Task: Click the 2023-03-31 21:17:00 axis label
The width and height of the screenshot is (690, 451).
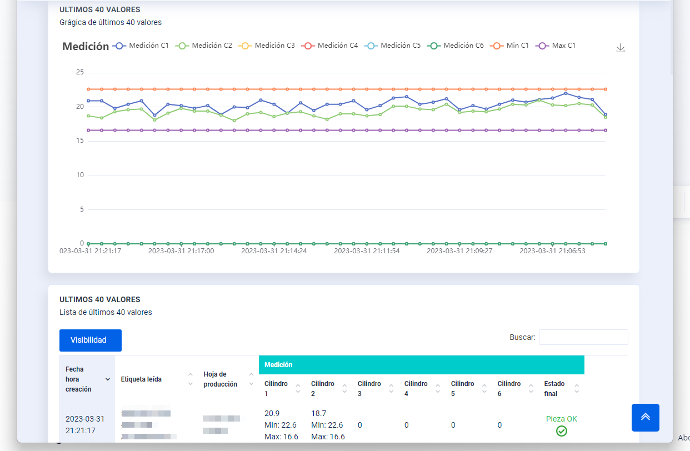Action: point(181,251)
